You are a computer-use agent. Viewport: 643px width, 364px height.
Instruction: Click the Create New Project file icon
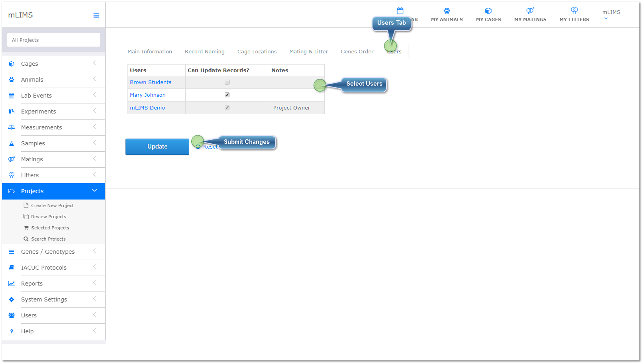26,205
